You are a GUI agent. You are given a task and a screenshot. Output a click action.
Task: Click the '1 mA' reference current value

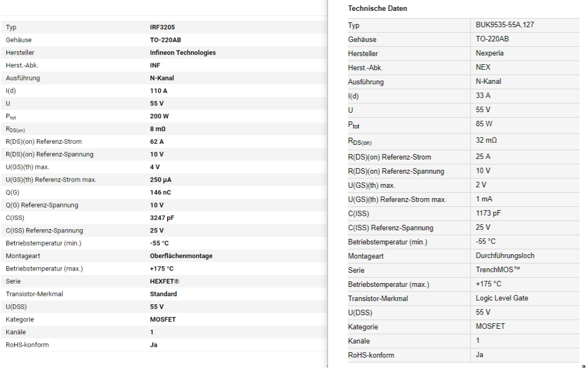point(484,199)
